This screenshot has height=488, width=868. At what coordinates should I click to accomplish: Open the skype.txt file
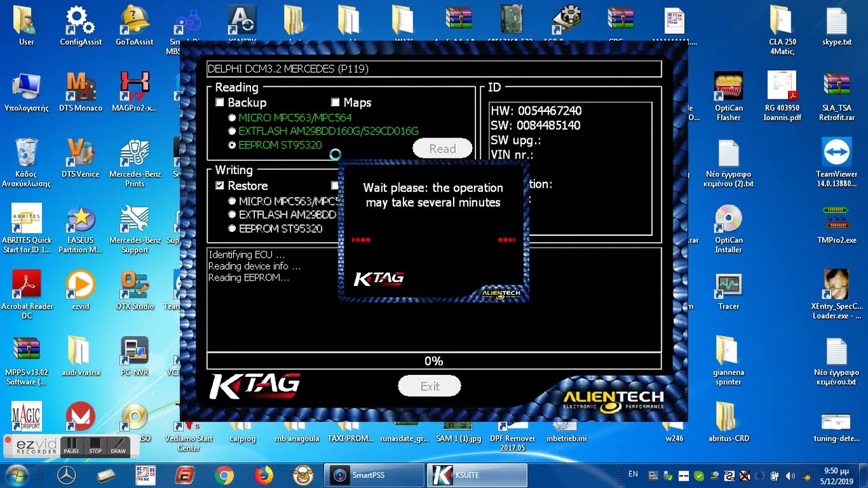pos(836,26)
